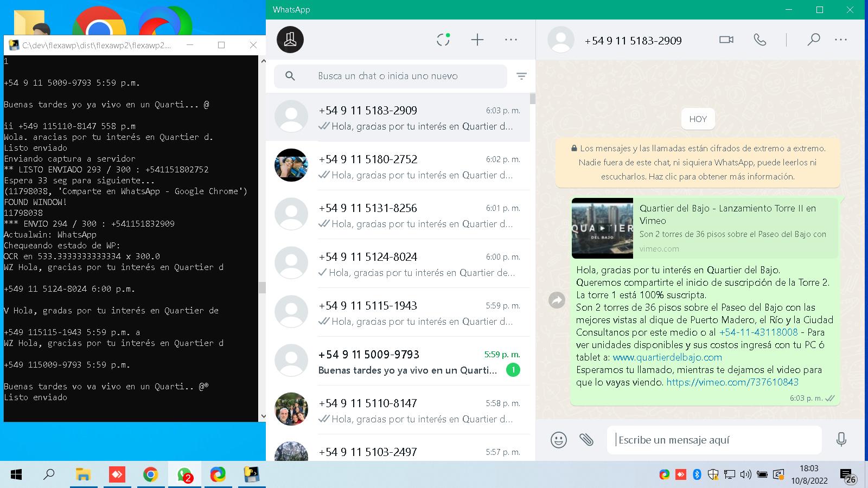The width and height of the screenshot is (868, 488).
Task: Open Windows taskbar search
Action: click(49, 475)
